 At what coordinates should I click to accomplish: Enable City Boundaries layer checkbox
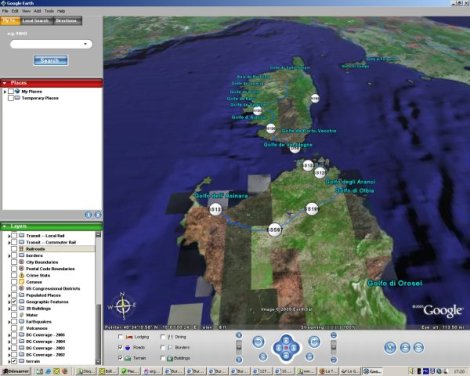pyautogui.click(x=14, y=262)
